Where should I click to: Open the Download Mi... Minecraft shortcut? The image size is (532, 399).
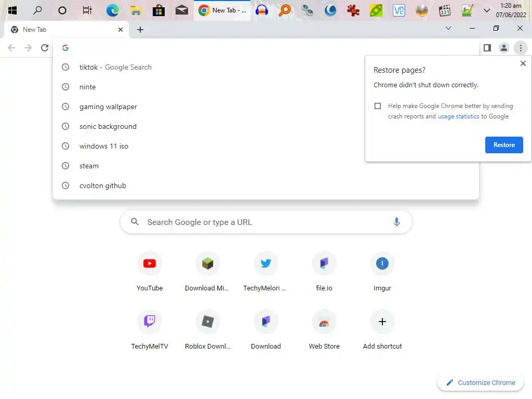tap(208, 272)
